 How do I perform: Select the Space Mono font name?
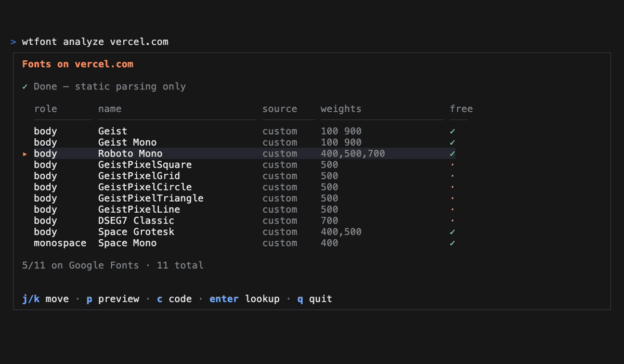click(127, 243)
